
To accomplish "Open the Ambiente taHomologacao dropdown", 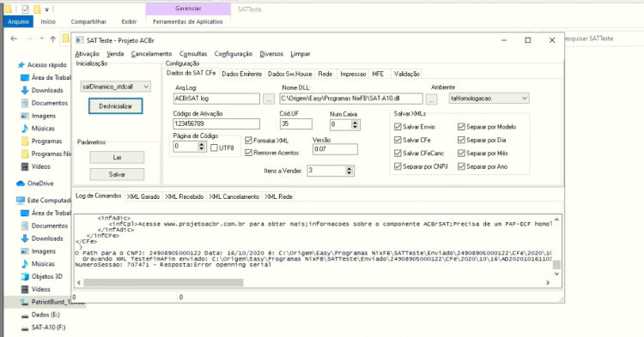I will (489, 99).
